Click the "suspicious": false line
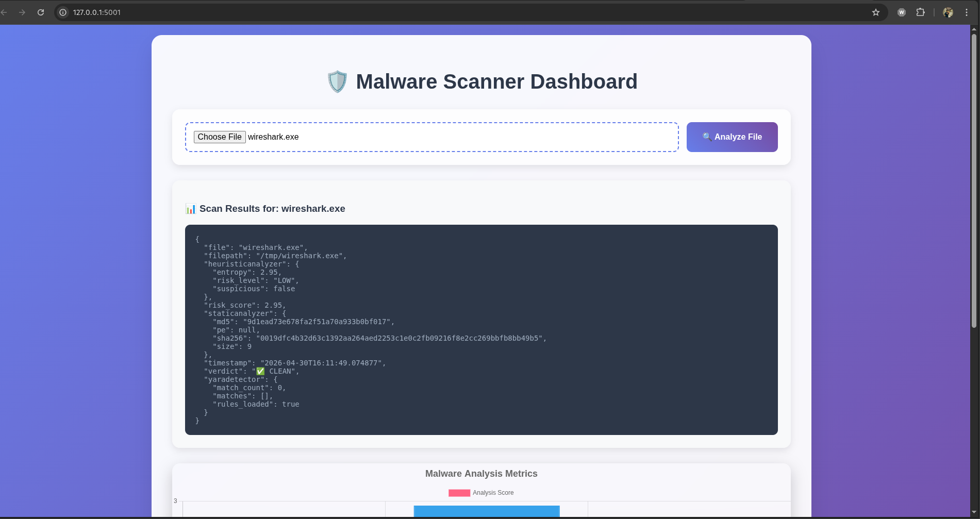 pos(254,289)
